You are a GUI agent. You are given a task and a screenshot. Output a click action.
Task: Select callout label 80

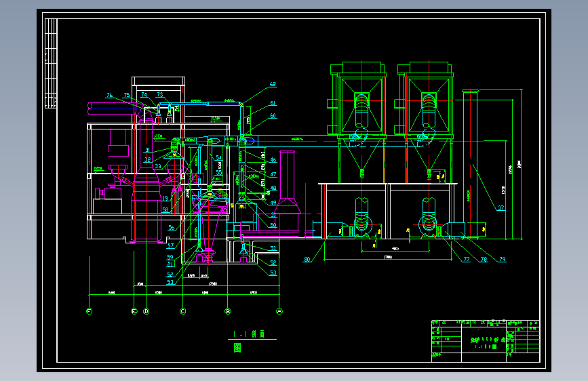coord(307,259)
